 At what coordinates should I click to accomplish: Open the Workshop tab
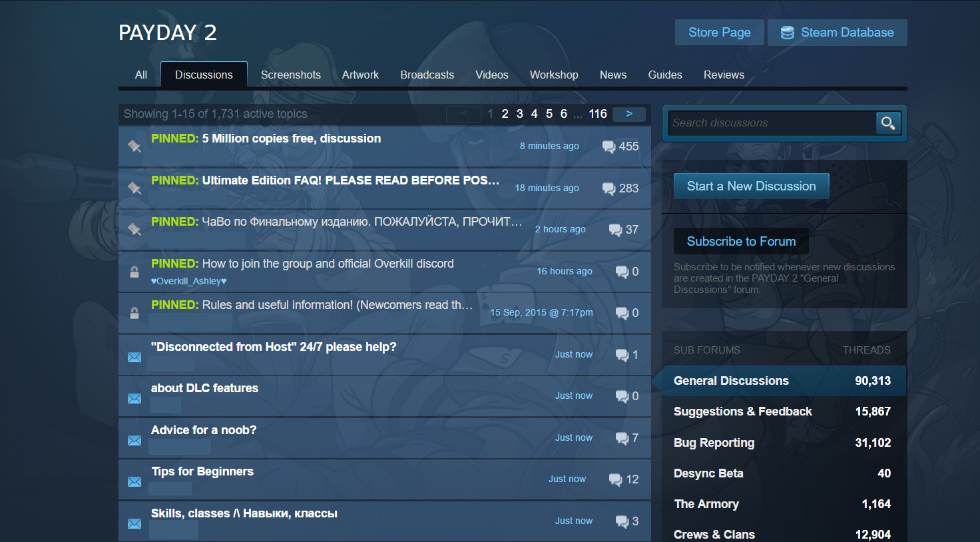pos(554,75)
